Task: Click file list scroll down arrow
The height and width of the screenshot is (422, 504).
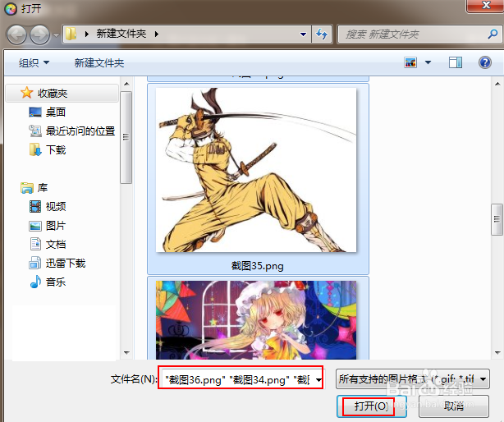Action: pyautogui.click(x=497, y=352)
